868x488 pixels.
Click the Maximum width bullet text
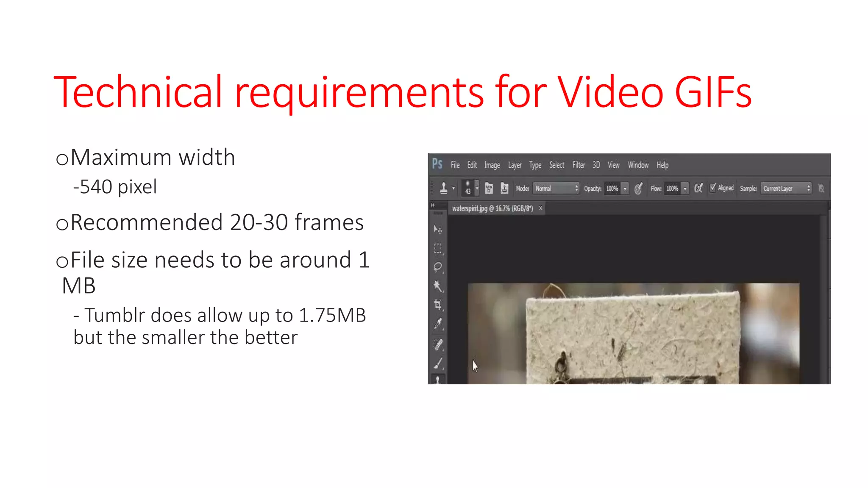[x=153, y=157]
